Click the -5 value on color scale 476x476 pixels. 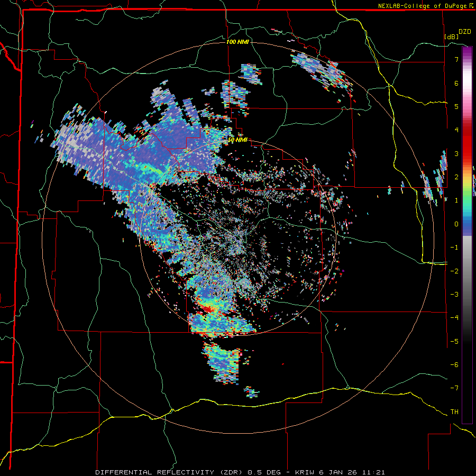click(x=454, y=342)
